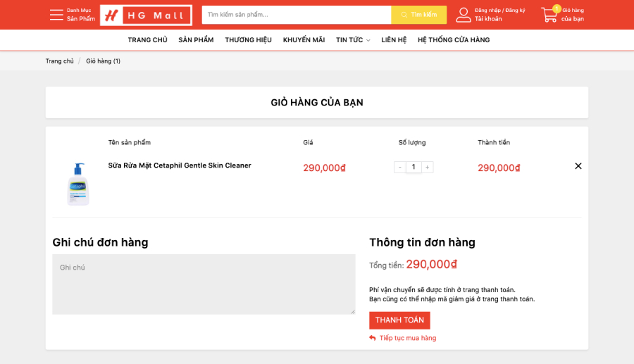Click Trang chủ breadcrumb link
The height and width of the screenshot is (364, 634).
click(59, 61)
